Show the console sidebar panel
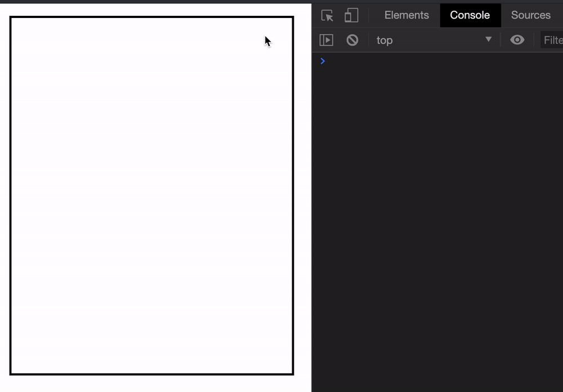Viewport: 563px width, 392px height. [x=327, y=40]
